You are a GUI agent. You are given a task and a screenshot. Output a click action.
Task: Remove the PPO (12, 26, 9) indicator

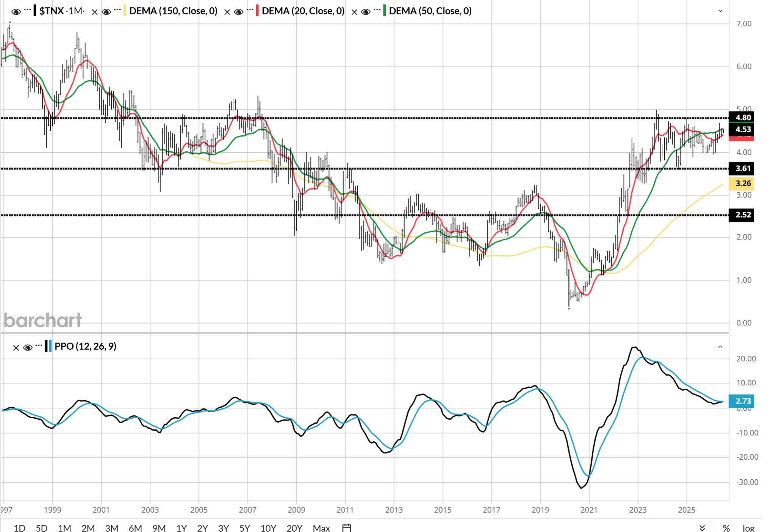[16, 347]
